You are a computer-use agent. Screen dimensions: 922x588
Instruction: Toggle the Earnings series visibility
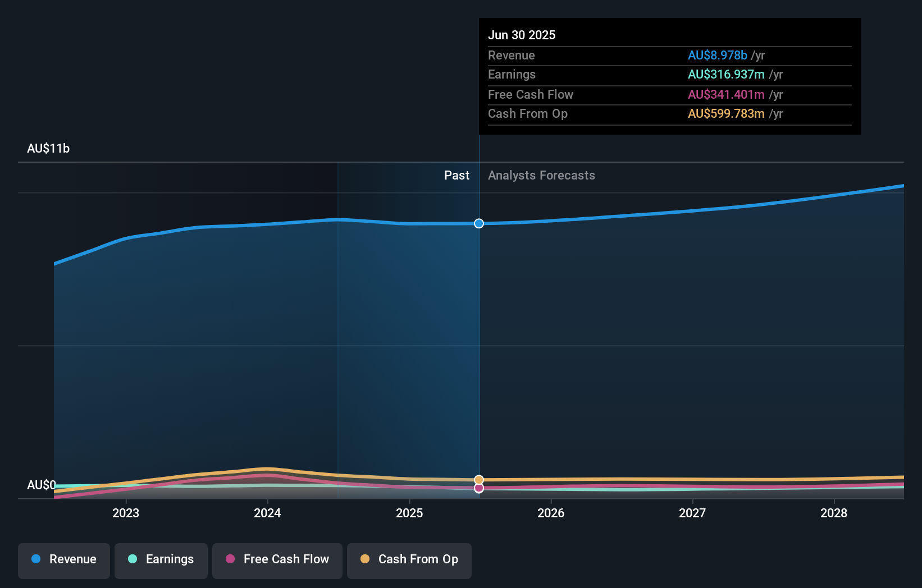click(161, 561)
